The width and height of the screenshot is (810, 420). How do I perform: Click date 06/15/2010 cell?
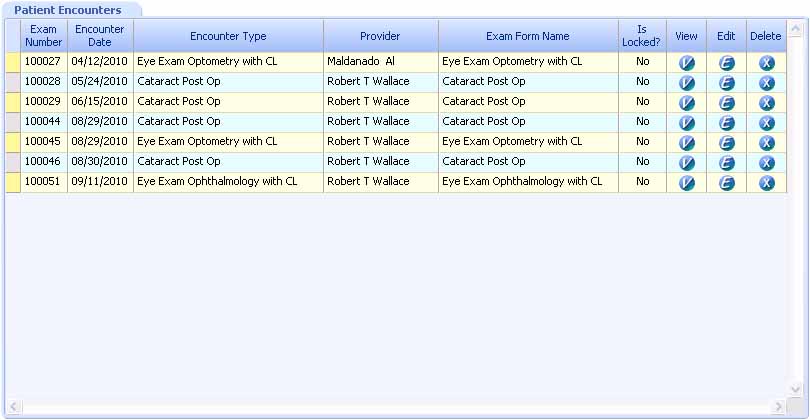100,101
